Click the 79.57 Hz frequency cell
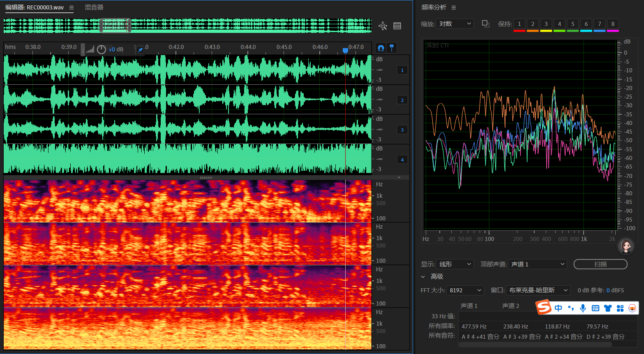Viewport: 644px width, 354px height. pos(598,326)
